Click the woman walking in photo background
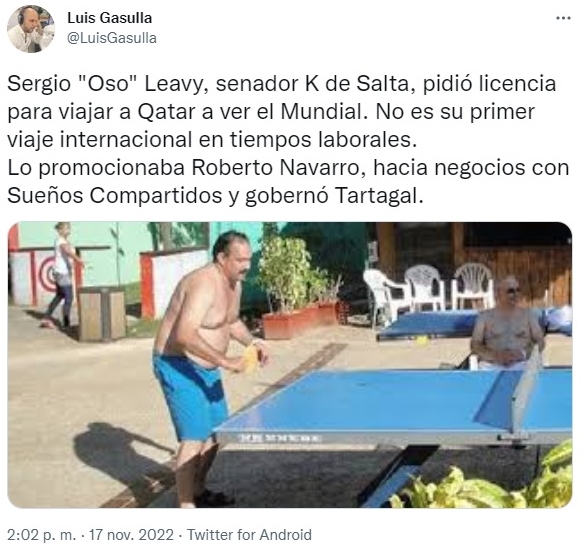This screenshot has width=584, height=551. 63,274
